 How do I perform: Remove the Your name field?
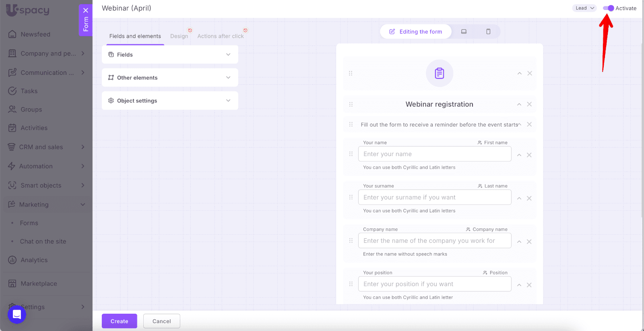(x=529, y=155)
